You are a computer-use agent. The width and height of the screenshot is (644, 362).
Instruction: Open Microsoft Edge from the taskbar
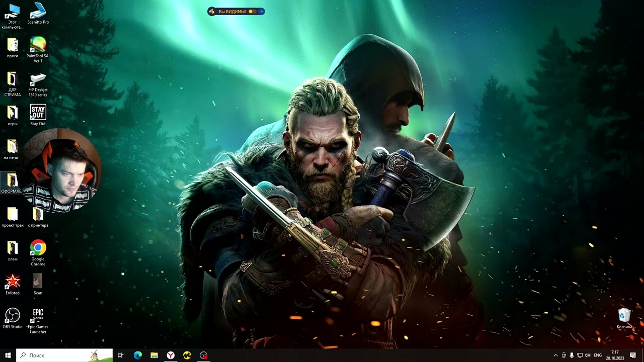point(138,355)
